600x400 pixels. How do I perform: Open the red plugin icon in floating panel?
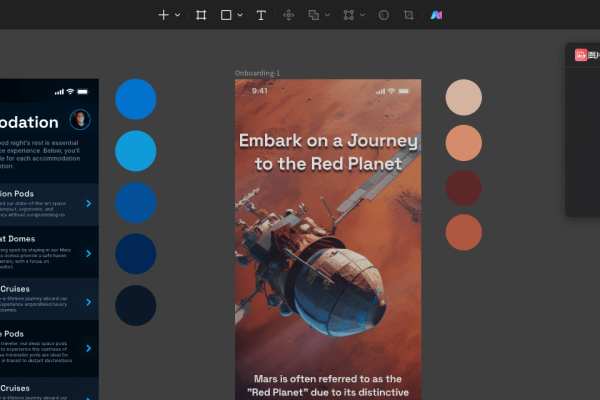pos(581,56)
